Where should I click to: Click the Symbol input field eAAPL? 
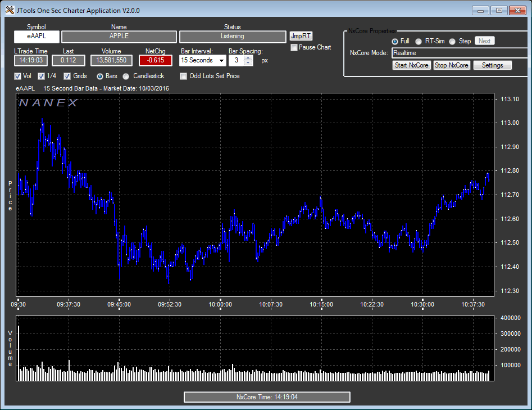pyautogui.click(x=37, y=37)
